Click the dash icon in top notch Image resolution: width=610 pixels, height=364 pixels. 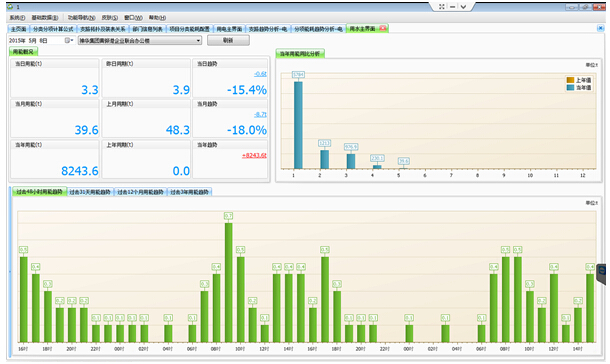452,7
